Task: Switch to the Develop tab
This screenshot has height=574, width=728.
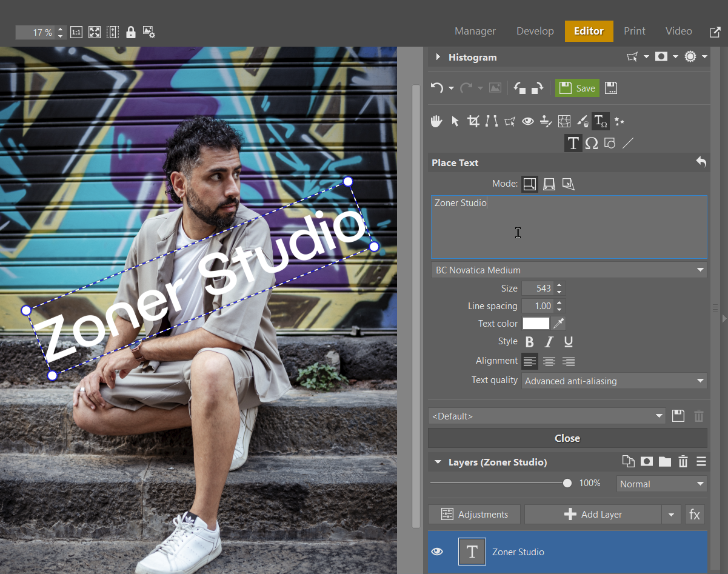Action: point(535,31)
